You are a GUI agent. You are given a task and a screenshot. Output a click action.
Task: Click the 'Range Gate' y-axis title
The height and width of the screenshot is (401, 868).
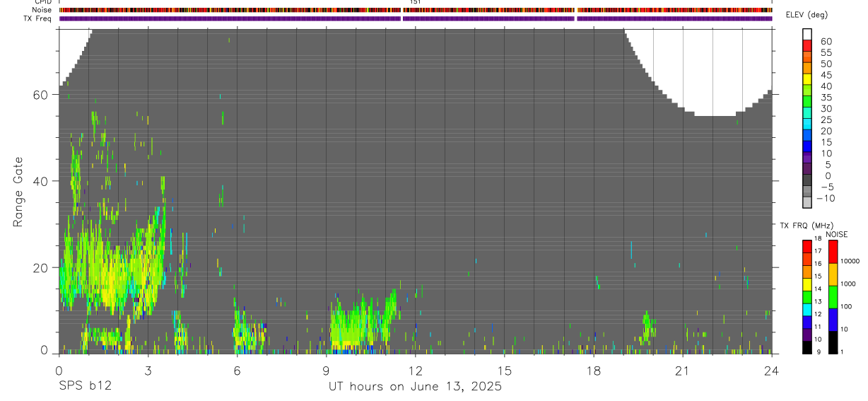click(x=19, y=191)
